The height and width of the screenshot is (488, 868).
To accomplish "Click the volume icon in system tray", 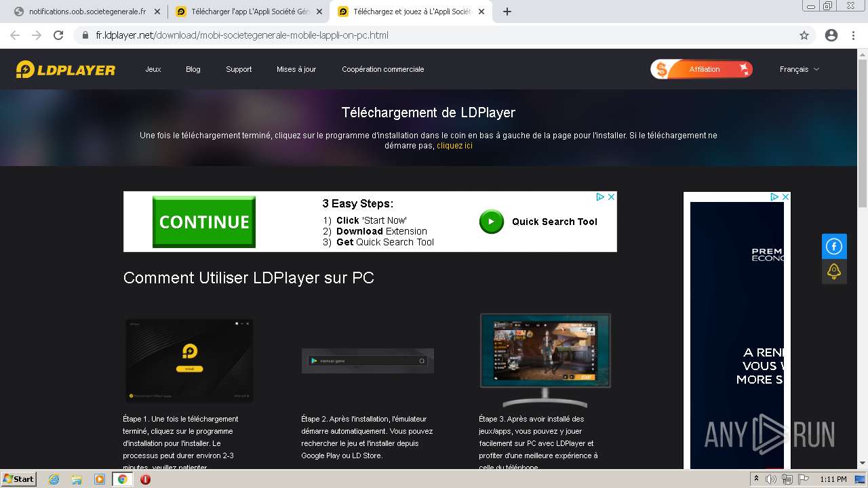I will 771,479.
